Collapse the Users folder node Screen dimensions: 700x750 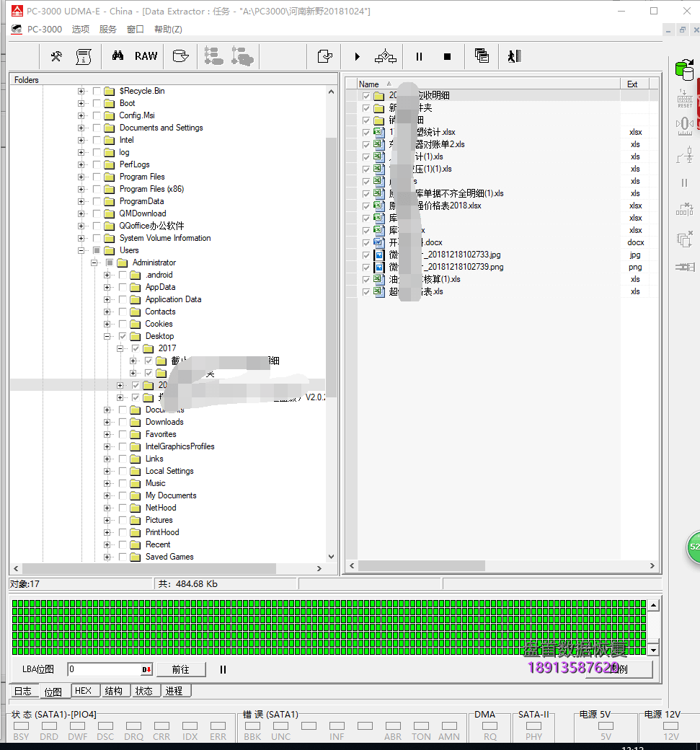(81, 251)
